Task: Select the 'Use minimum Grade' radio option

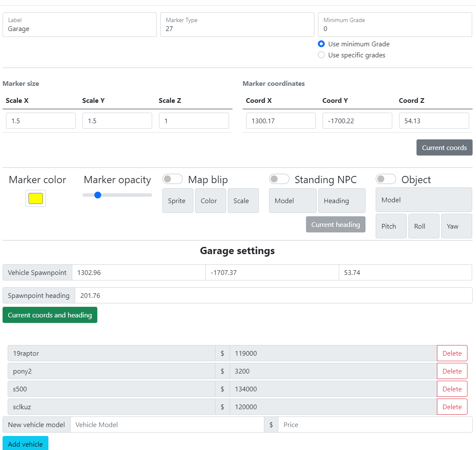Action: tap(321, 44)
